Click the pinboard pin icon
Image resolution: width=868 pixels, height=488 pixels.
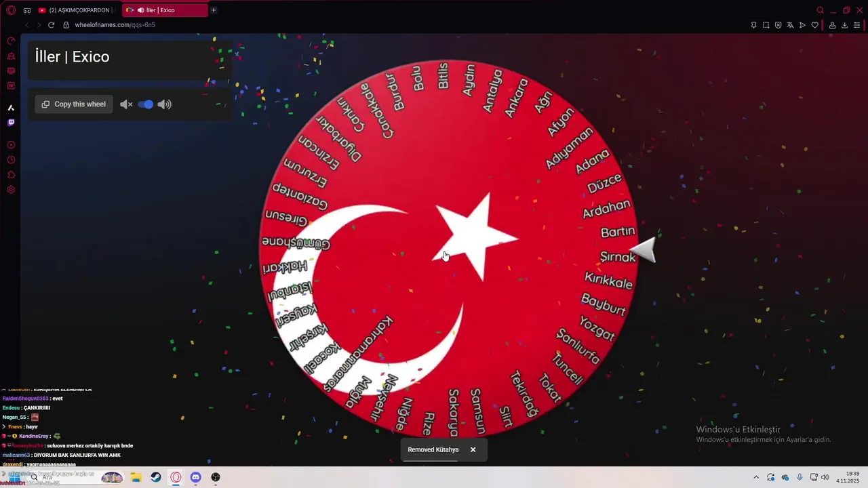click(x=753, y=25)
